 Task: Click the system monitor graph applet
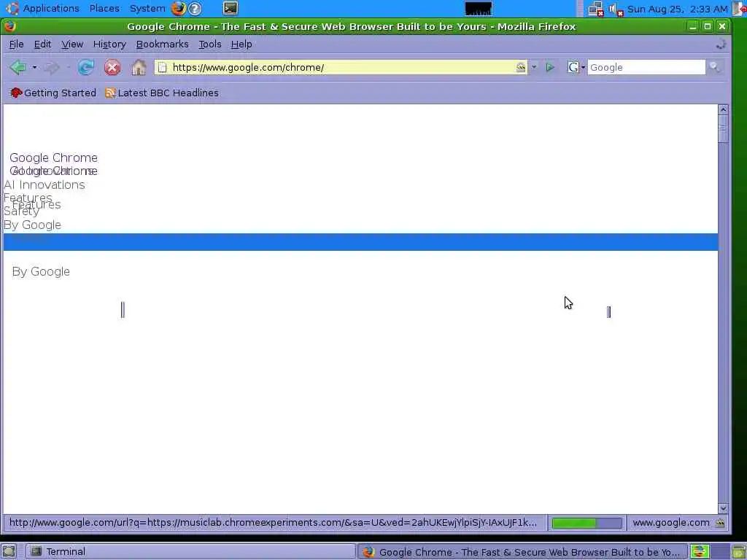[x=479, y=9]
